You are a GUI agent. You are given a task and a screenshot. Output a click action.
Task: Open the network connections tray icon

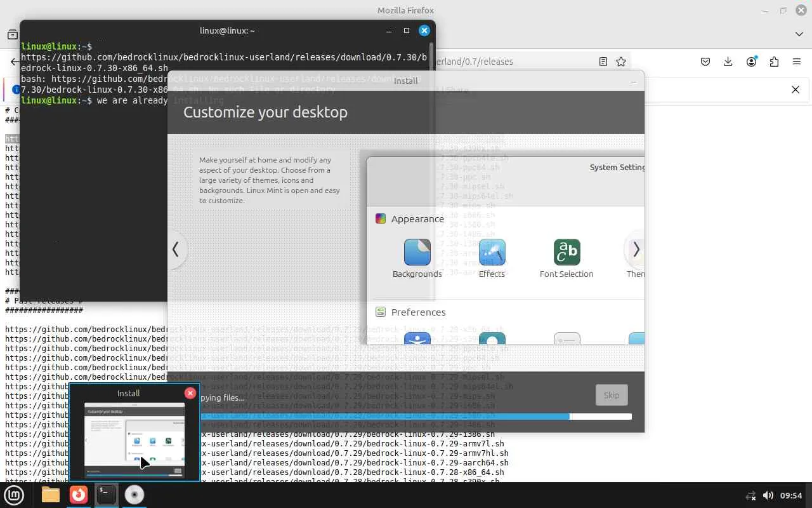750,495
